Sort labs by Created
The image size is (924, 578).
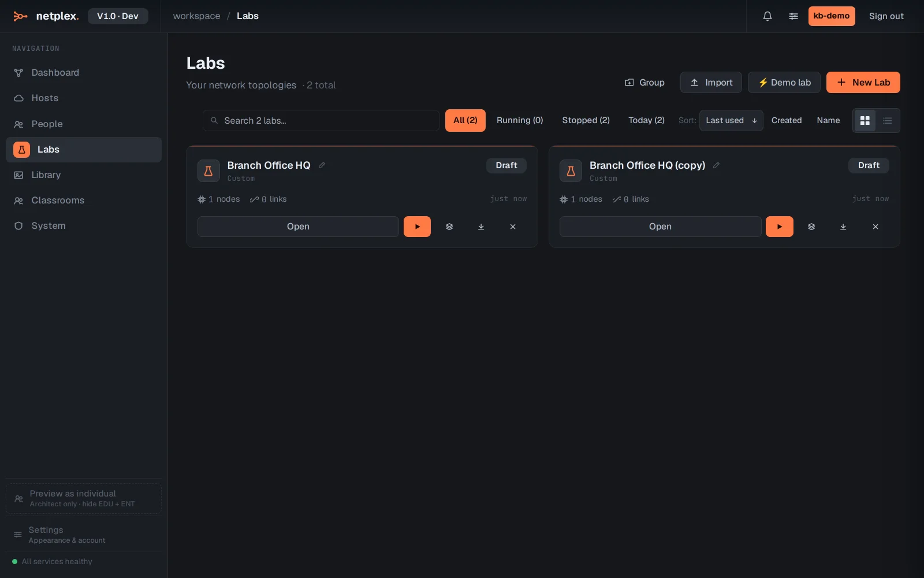[787, 121]
